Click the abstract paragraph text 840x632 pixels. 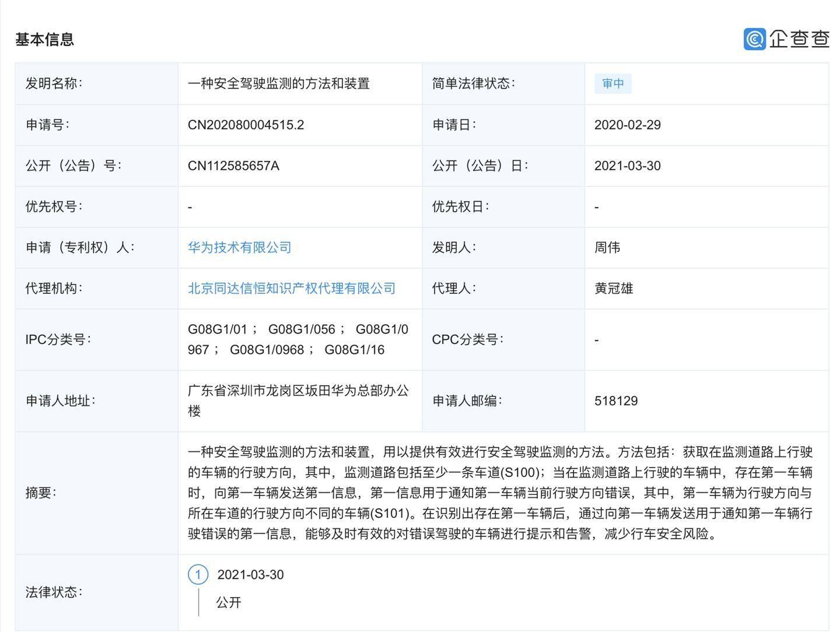point(499,493)
